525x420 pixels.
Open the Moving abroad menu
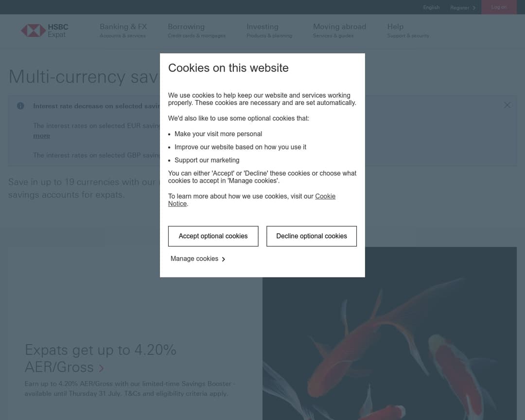click(339, 31)
